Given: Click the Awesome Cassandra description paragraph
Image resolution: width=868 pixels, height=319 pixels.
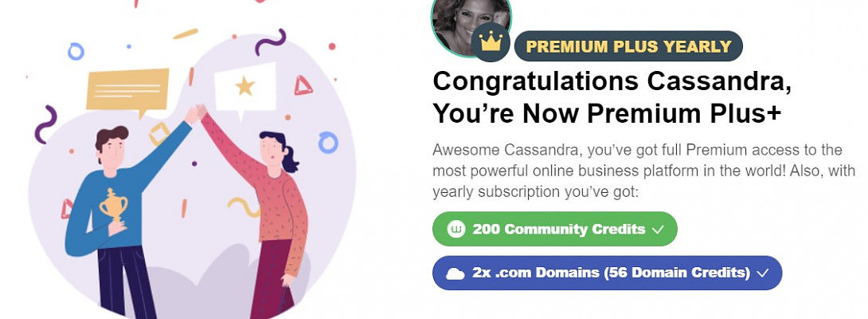Looking at the screenshot, I should [636, 171].
